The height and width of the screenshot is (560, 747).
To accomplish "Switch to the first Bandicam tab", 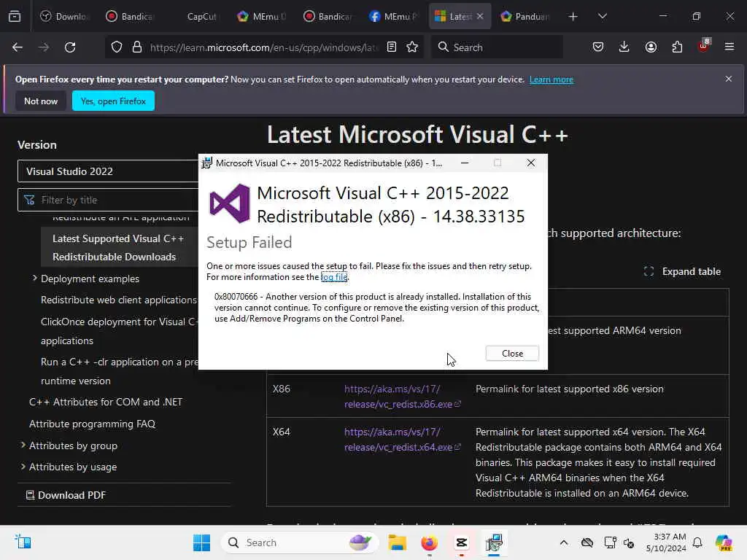I will (130, 17).
